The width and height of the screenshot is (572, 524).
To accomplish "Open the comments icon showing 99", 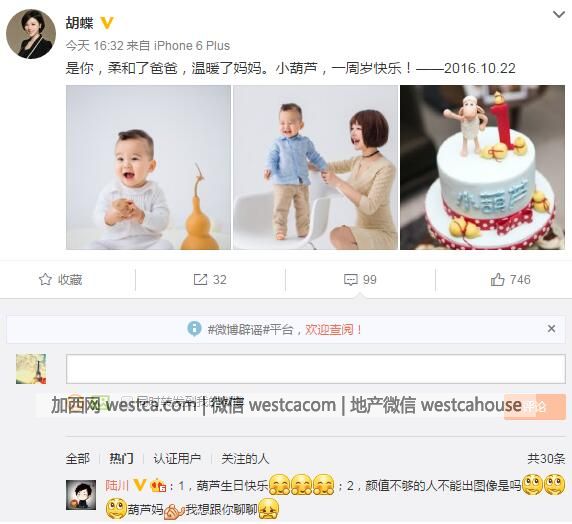I will 351,280.
